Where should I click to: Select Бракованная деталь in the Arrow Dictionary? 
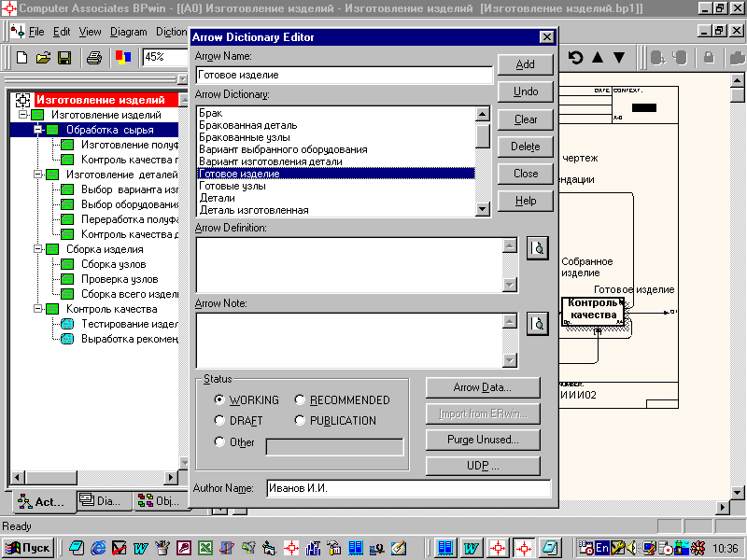[336, 125]
